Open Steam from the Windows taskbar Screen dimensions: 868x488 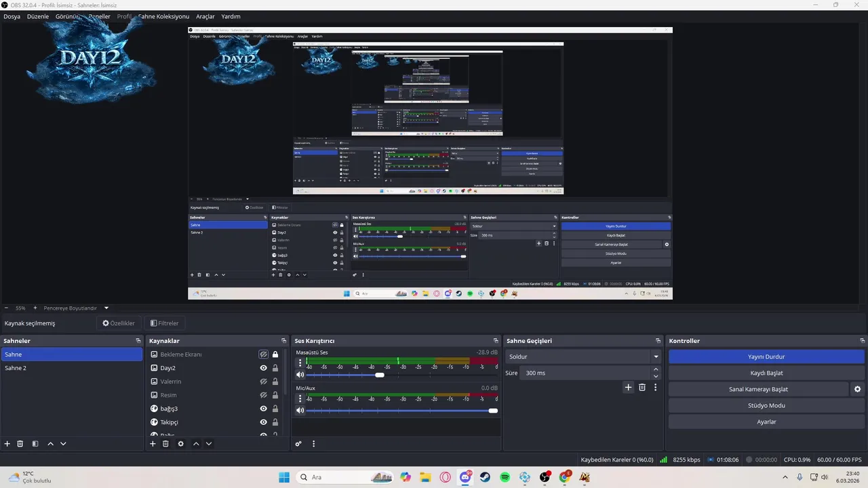[485, 477]
